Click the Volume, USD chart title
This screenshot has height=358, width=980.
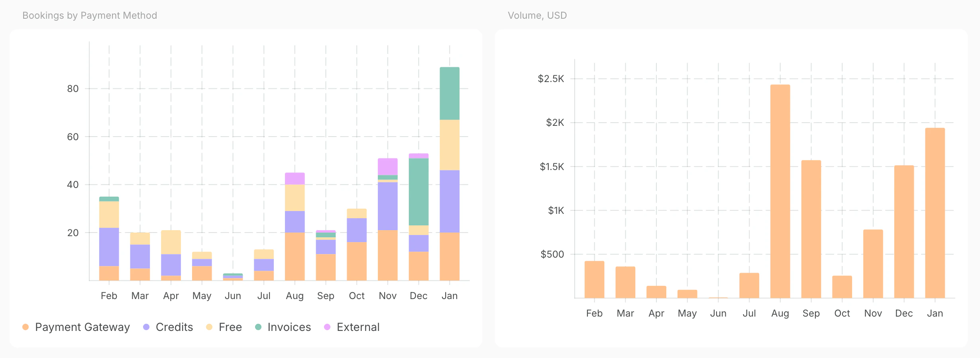click(537, 16)
